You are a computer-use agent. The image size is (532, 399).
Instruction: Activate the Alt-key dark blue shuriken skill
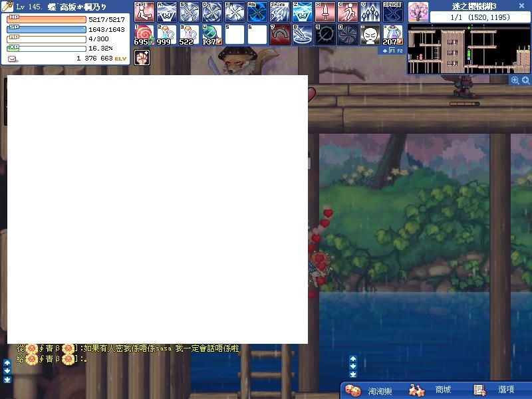[257, 12]
